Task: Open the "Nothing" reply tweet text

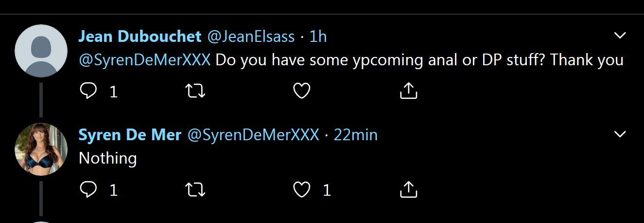Action: [107, 158]
